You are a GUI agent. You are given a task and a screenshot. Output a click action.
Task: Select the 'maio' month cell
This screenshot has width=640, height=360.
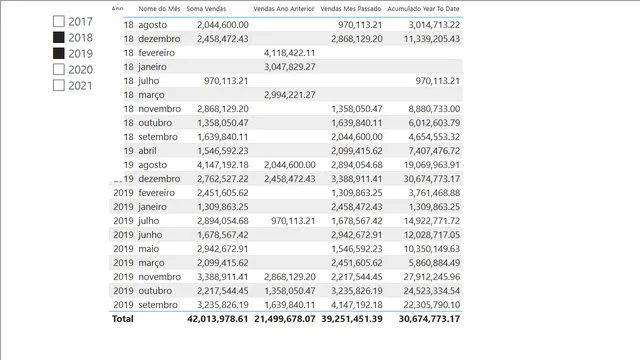pyautogui.click(x=149, y=249)
